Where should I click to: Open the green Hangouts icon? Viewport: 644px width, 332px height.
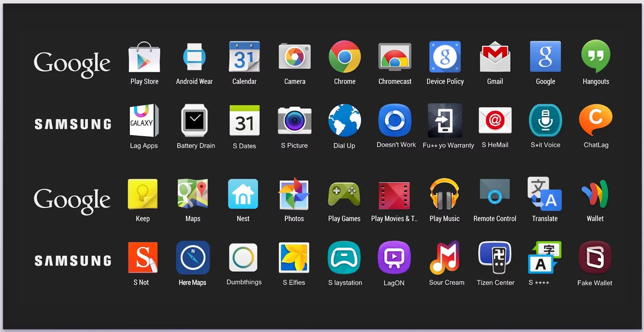tap(596, 56)
